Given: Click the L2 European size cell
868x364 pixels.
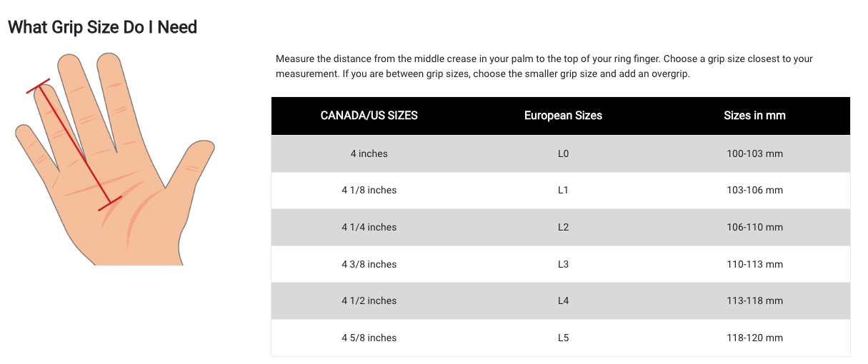Looking at the screenshot, I should [x=563, y=228].
